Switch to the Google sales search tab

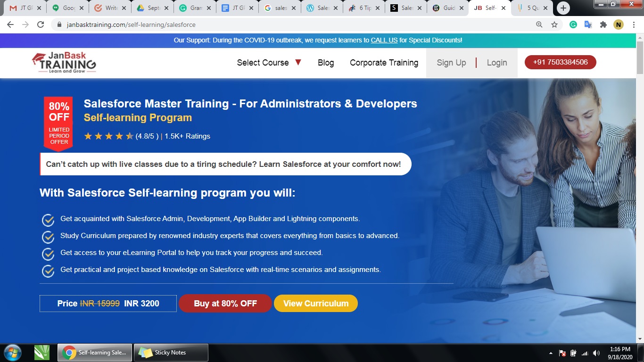280,8
